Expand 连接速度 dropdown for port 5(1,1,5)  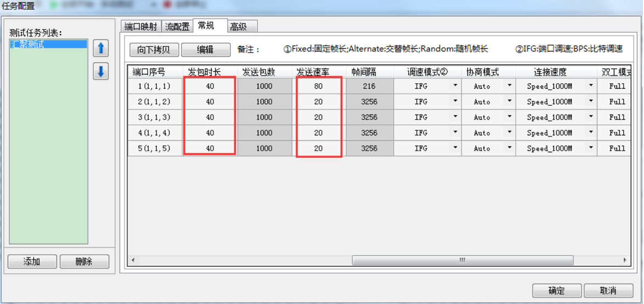(591, 148)
